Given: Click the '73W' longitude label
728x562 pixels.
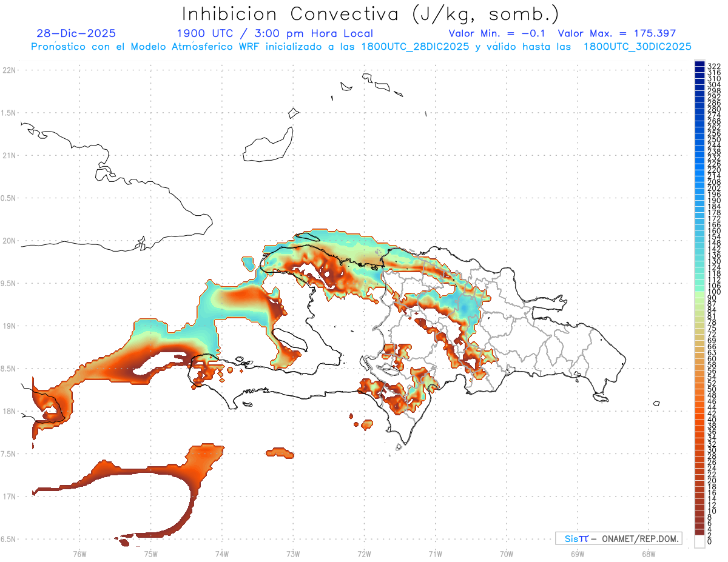Looking at the screenshot, I should [x=293, y=554].
